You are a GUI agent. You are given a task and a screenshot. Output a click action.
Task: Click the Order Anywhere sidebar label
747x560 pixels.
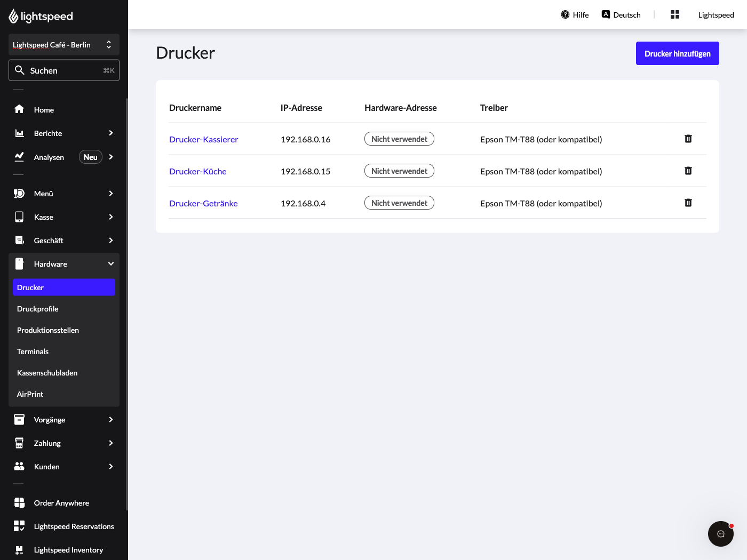pyautogui.click(x=61, y=503)
